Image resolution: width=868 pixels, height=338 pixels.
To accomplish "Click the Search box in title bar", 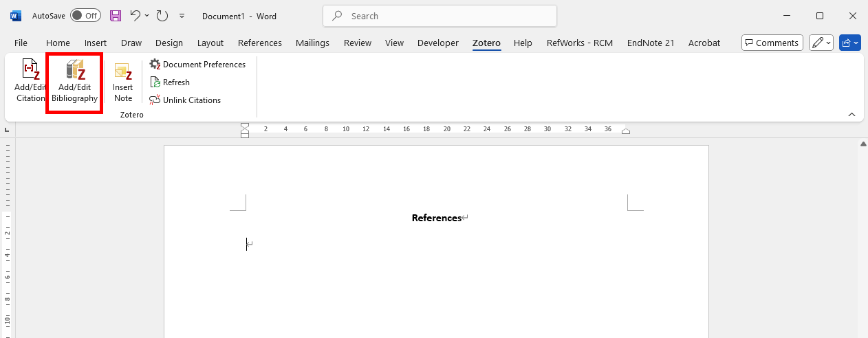I will point(440,16).
